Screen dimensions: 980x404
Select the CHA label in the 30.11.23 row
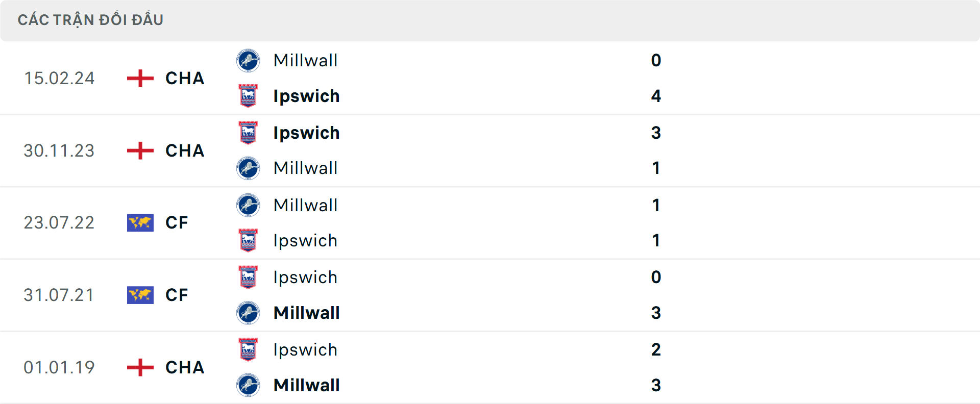click(x=184, y=150)
